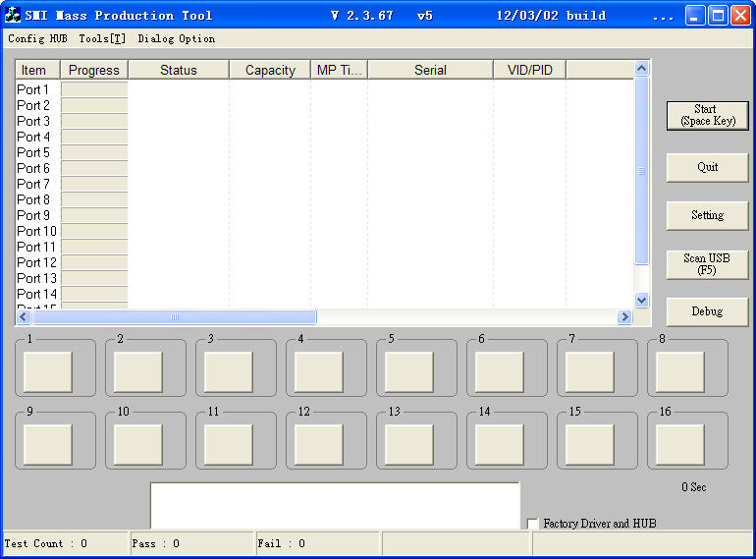Click port slot 16 indicator box
Viewport: 756px width, 559px height.
pyautogui.click(x=680, y=444)
